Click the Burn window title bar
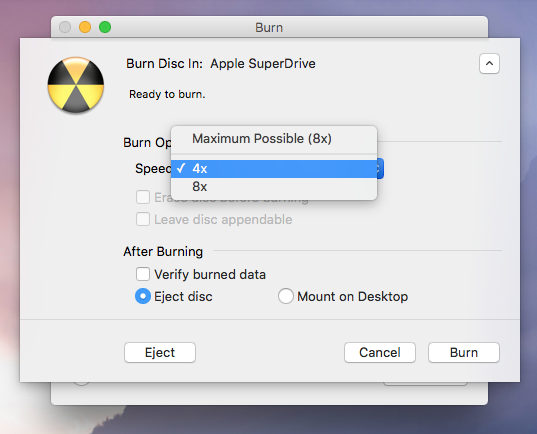This screenshot has width=537, height=434. coord(269,27)
